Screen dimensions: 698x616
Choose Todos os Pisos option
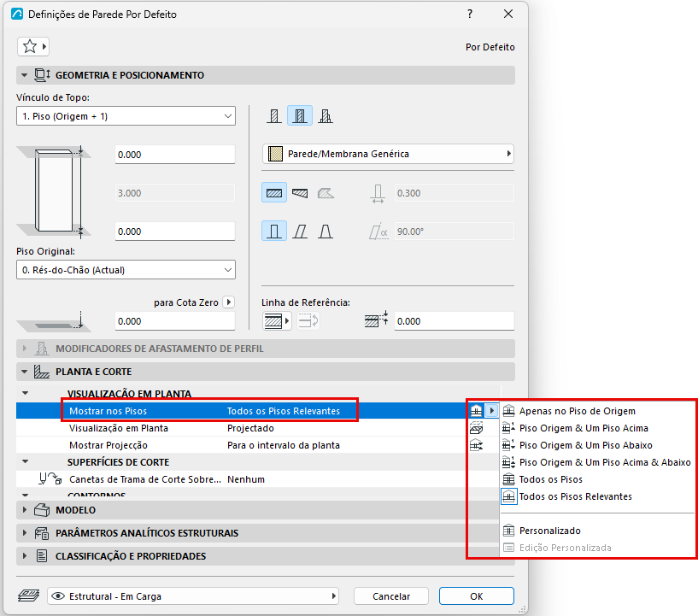pos(597,479)
